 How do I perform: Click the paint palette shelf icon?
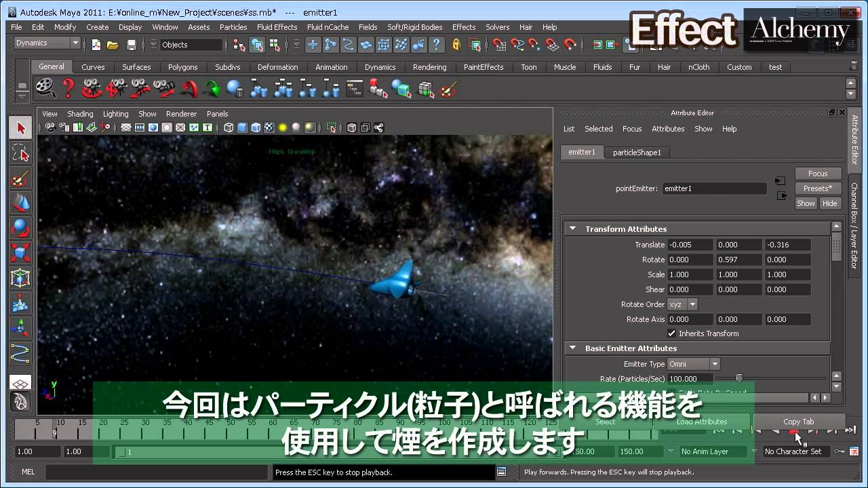448,88
